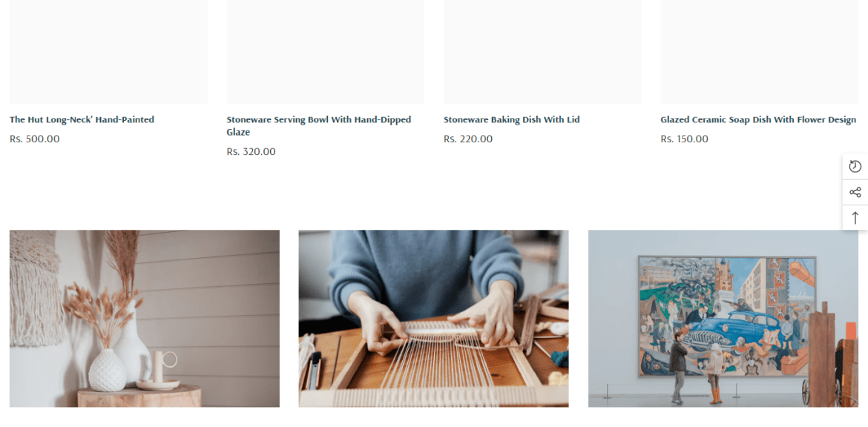868x427 pixels.
Task: Click the Rs. 500.00 price
Action: pyautogui.click(x=34, y=139)
